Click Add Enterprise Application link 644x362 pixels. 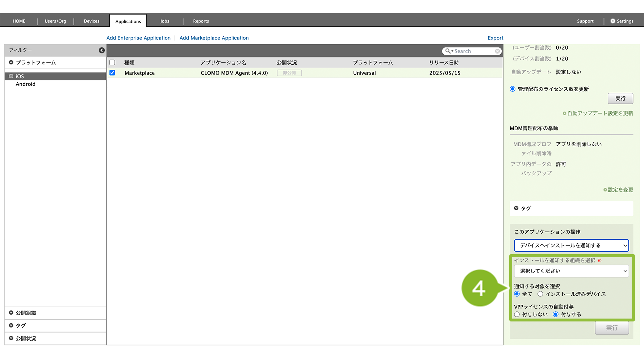(x=138, y=38)
